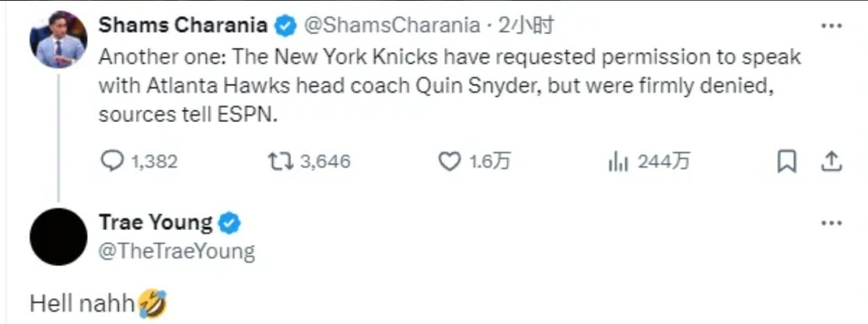Image resolution: width=868 pixels, height=324 pixels.
Task: Open the reply icon showing 1,382 comments
Action: [112, 161]
